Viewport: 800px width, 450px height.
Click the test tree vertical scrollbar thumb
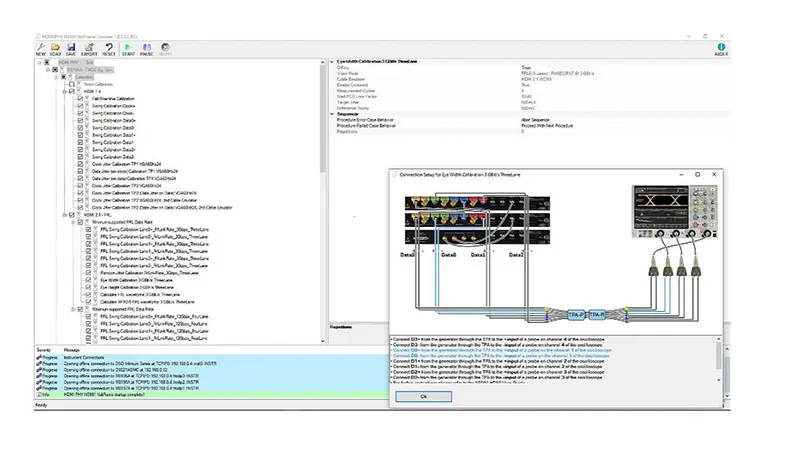click(322, 119)
